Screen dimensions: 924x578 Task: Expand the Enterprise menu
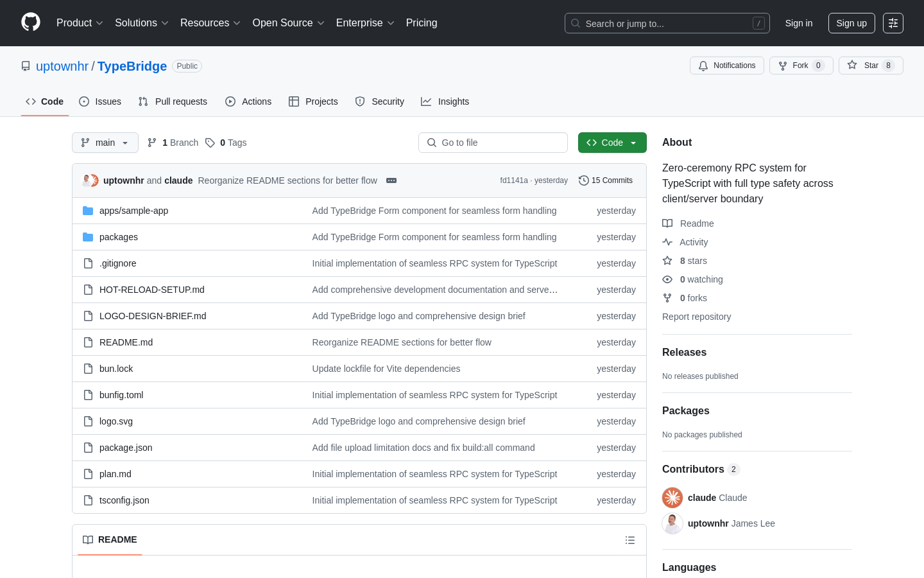365,23
